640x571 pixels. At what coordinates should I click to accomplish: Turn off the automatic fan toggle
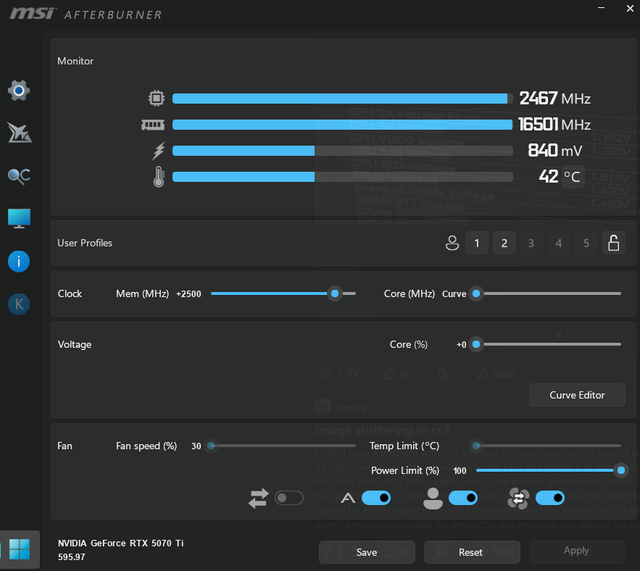pyautogui.click(x=376, y=498)
